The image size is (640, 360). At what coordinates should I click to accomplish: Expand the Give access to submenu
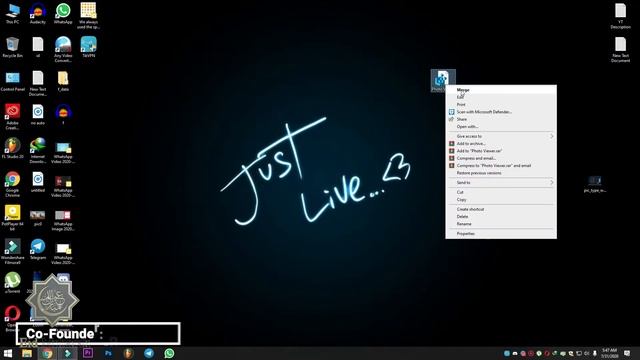pyautogui.click(x=501, y=136)
